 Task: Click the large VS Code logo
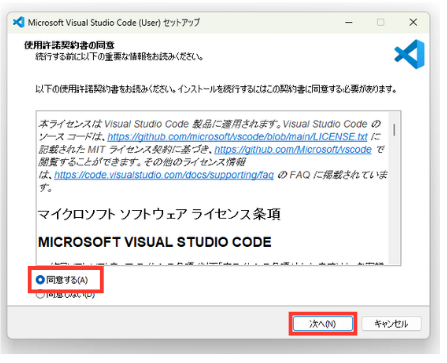[x=409, y=54]
